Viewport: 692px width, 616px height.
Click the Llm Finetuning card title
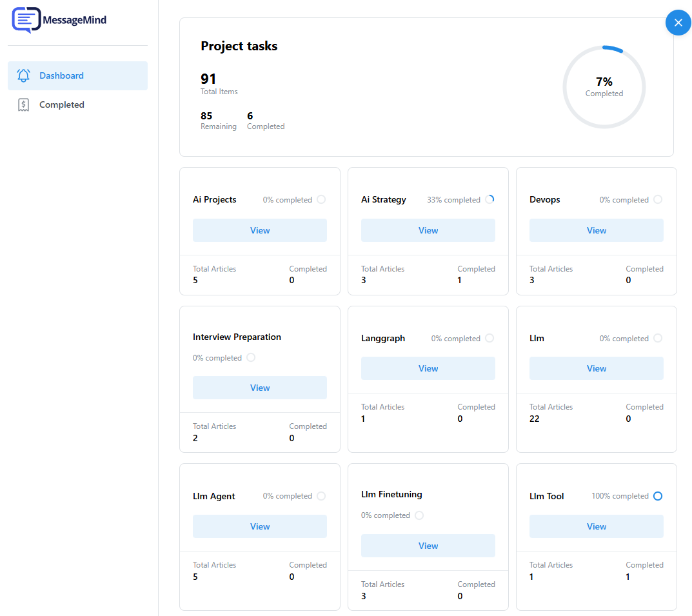[x=391, y=494]
